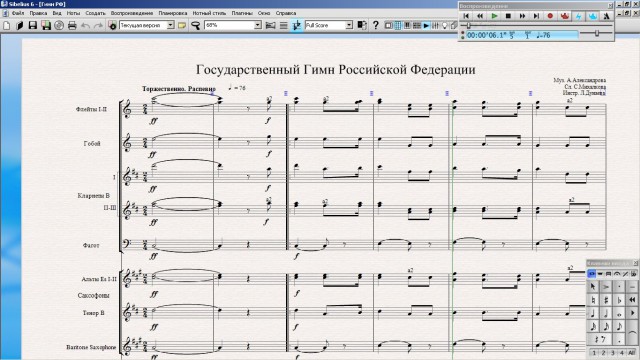Open the Файл menu

tap(18, 13)
